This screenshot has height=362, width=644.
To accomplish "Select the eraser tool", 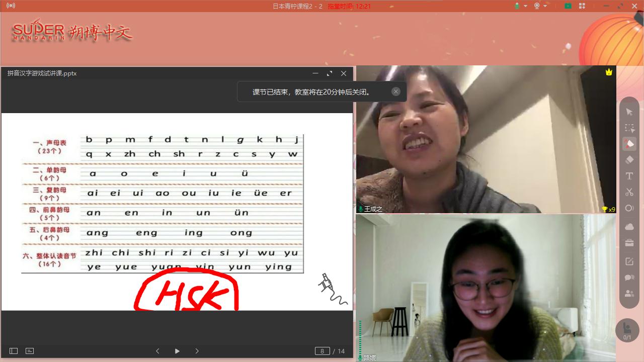I will pos(629,160).
